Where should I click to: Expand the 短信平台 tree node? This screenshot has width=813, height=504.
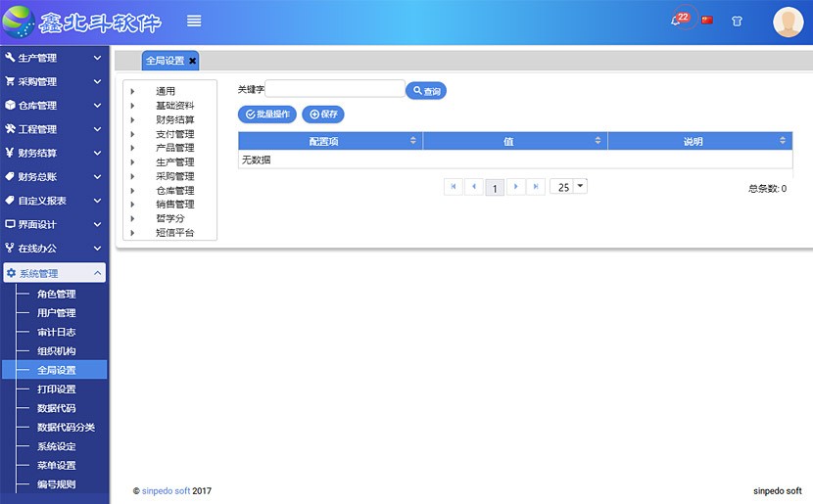tap(132, 233)
